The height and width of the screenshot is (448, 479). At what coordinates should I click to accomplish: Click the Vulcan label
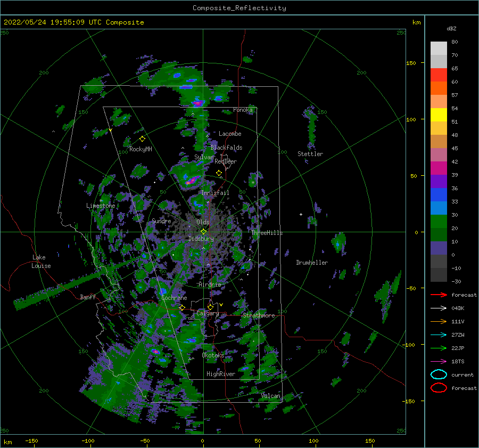click(271, 396)
